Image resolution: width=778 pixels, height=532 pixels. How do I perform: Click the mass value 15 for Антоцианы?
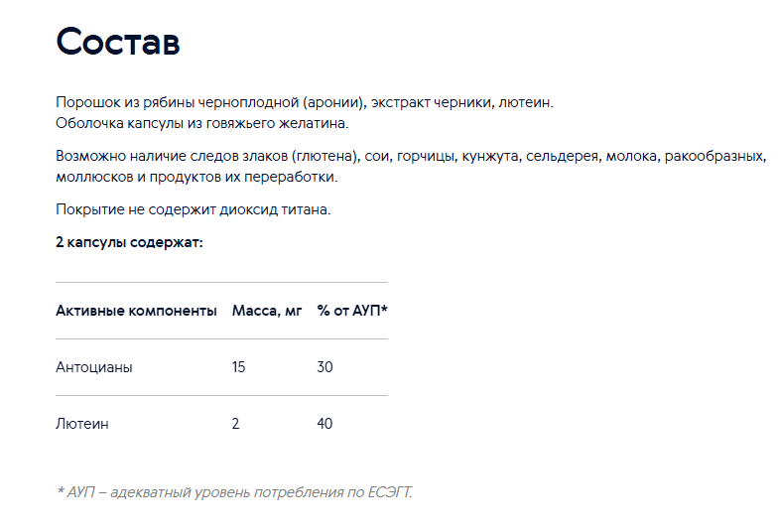click(x=238, y=367)
